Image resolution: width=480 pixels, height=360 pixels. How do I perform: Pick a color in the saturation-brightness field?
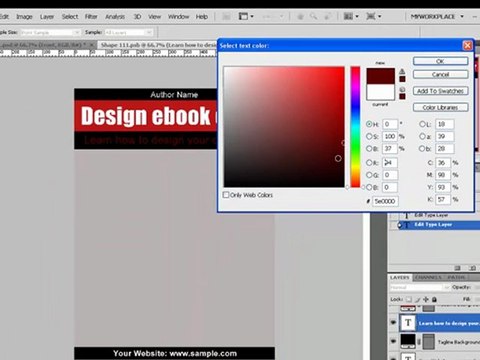pyautogui.click(x=284, y=127)
